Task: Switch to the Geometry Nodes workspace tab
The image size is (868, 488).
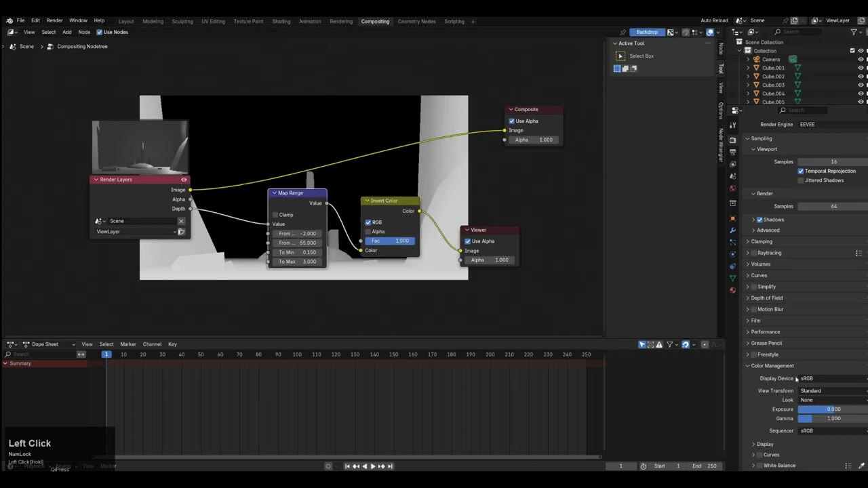Action: 416,22
